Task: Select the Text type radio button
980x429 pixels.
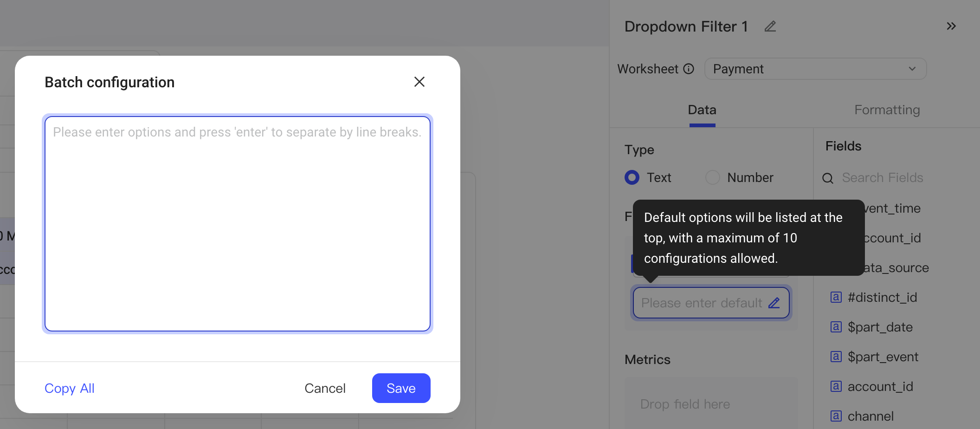Action: [632, 177]
